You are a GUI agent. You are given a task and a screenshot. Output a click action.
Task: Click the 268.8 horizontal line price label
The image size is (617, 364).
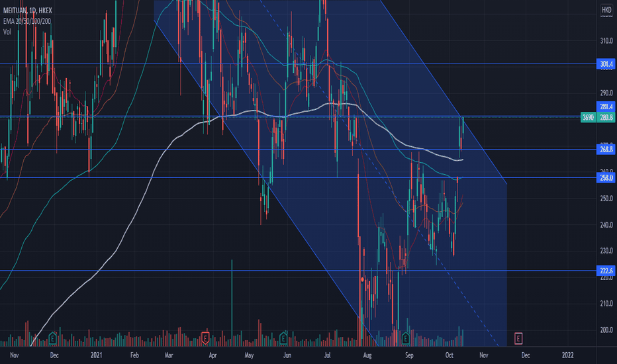[606, 149]
